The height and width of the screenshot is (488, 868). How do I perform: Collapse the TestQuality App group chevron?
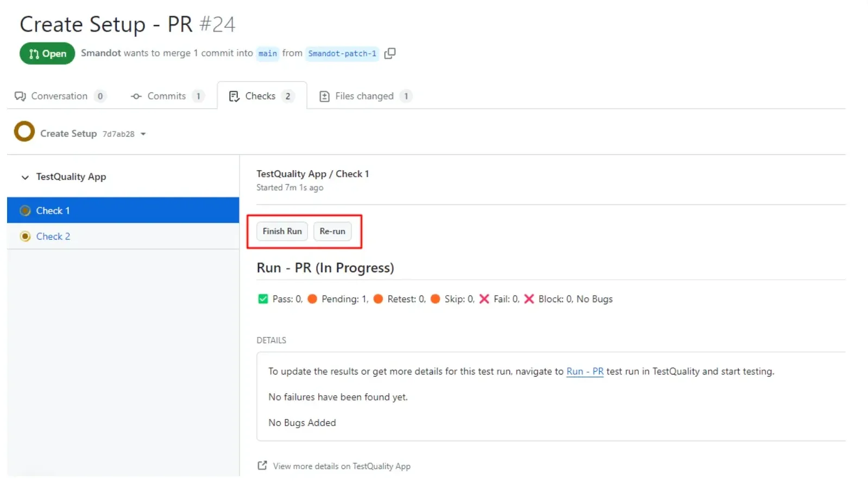coord(25,177)
